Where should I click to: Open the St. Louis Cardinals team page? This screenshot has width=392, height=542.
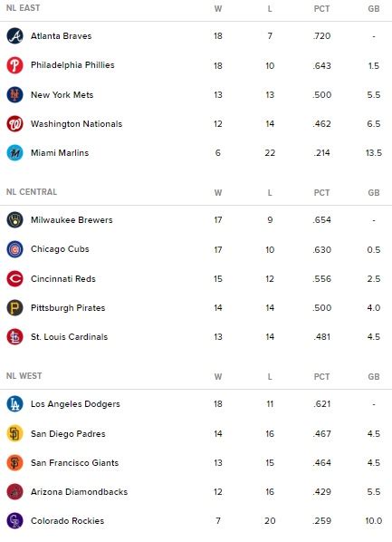pos(69,336)
